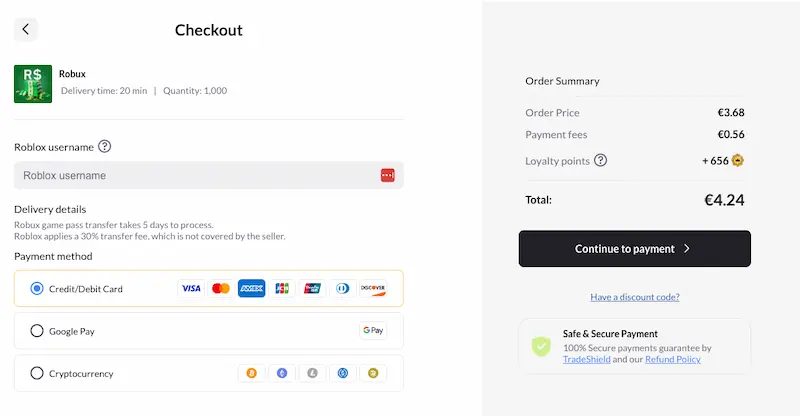Click the G Pay logo
The height and width of the screenshot is (416, 800).
(372, 331)
